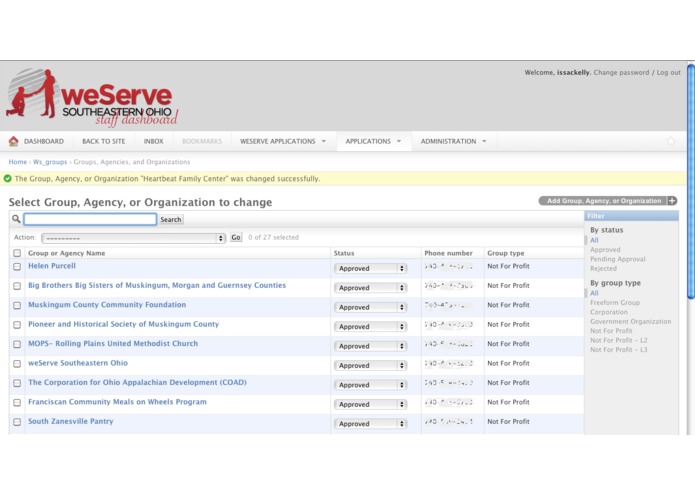The height and width of the screenshot is (494, 695).
Task: Filter by group type Corporation
Action: [x=609, y=312]
